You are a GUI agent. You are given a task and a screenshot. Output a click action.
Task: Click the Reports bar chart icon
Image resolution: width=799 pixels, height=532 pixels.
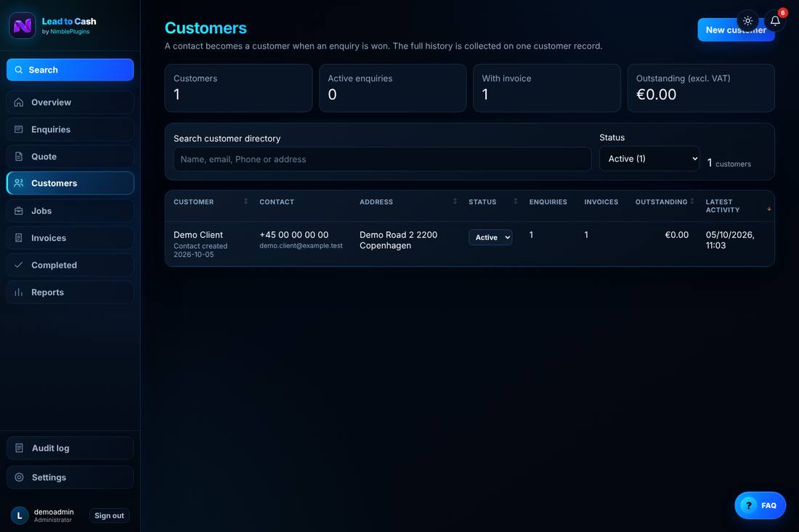pos(18,292)
